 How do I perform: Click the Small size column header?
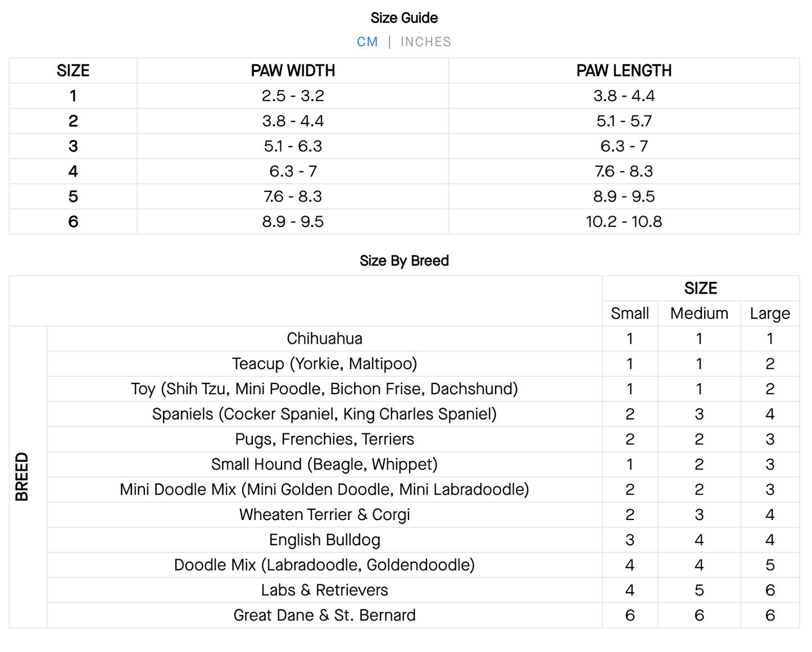pyautogui.click(x=629, y=313)
